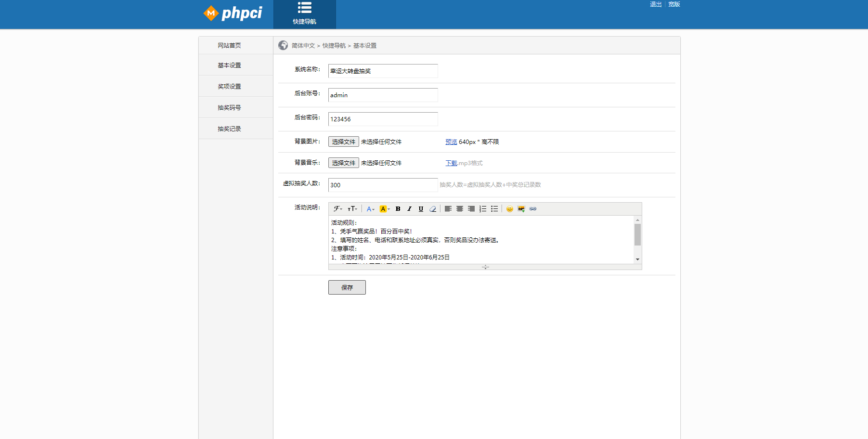This screenshot has width=868, height=439.
Task: Click the editor scrollbar down arrow
Action: pyautogui.click(x=637, y=259)
